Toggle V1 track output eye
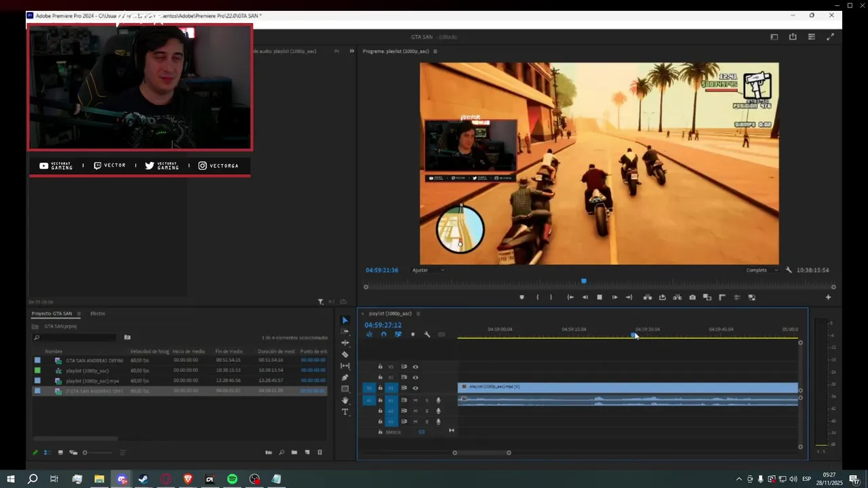The width and height of the screenshot is (868, 488). [415, 388]
